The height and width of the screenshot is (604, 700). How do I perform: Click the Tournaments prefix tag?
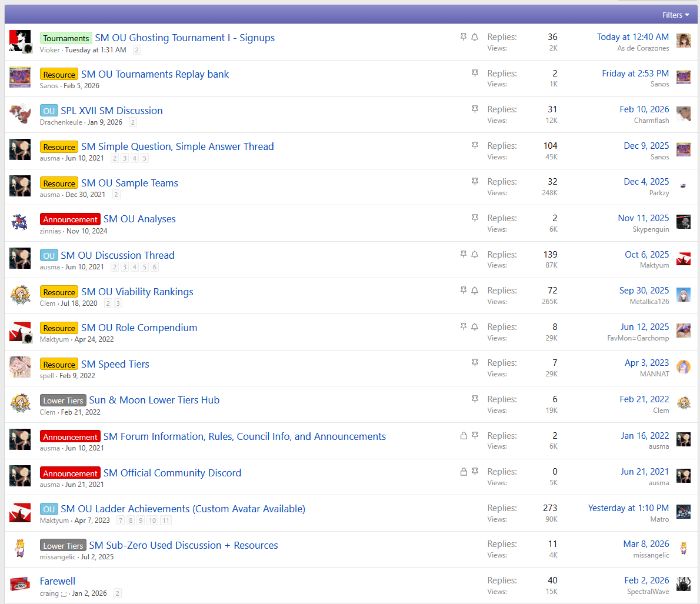(66, 38)
